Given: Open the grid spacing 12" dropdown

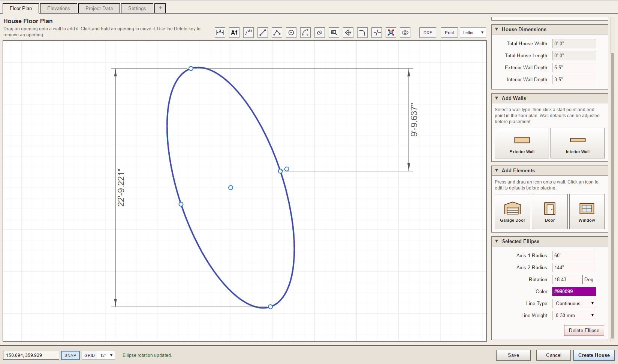Looking at the screenshot, I should pyautogui.click(x=106, y=355).
